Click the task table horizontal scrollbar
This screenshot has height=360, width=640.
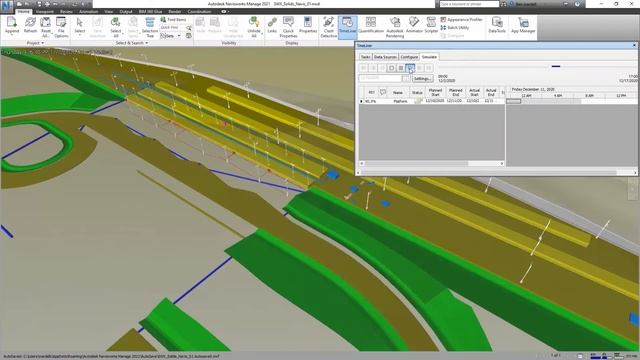(x=432, y=163)
